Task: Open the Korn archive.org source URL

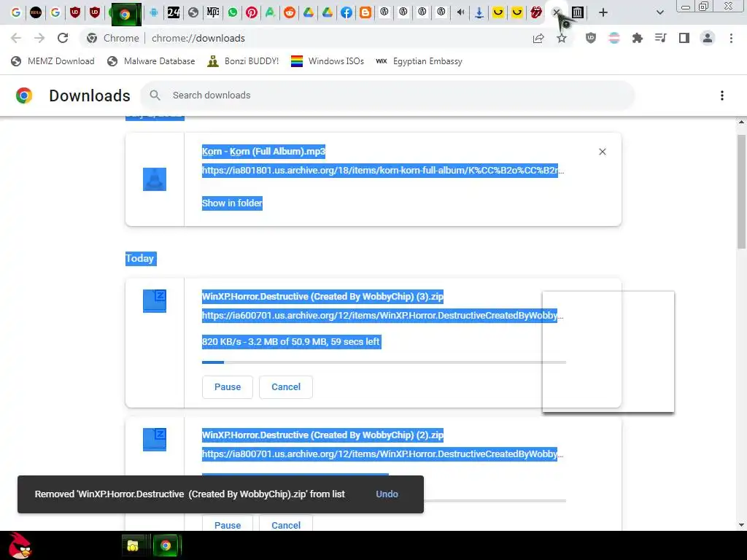Action: click(x=382, y=171)
